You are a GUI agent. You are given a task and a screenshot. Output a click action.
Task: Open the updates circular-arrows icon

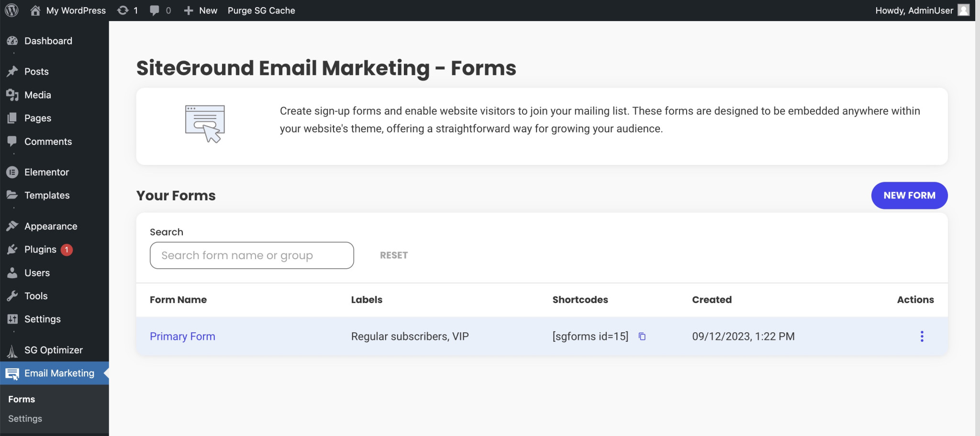(123, 11)
